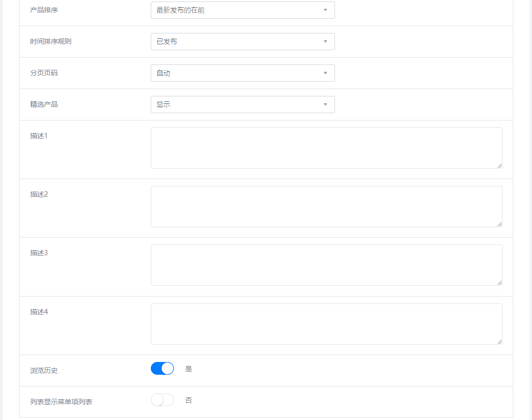This screenshot has width=532, height=420.
Task: Click inside the 描述2 text area
Action: tap(326, 207)
